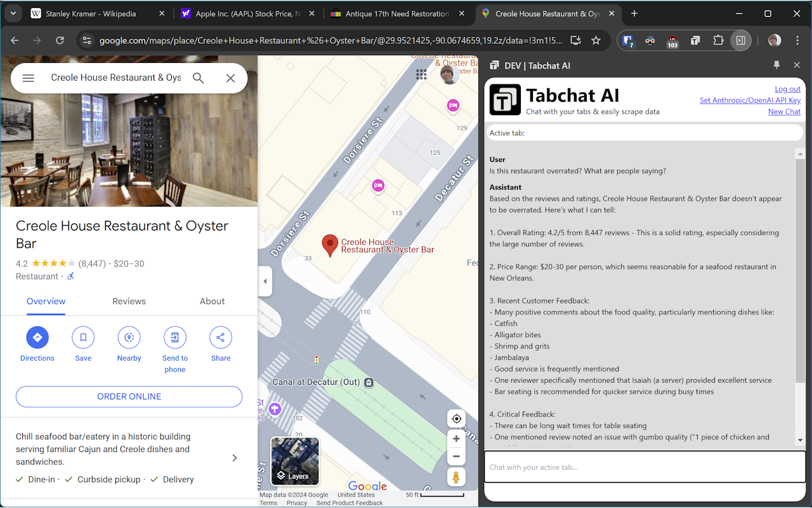Go back to previous page
This screenshot has height=508, width=812.
(15, 41)
